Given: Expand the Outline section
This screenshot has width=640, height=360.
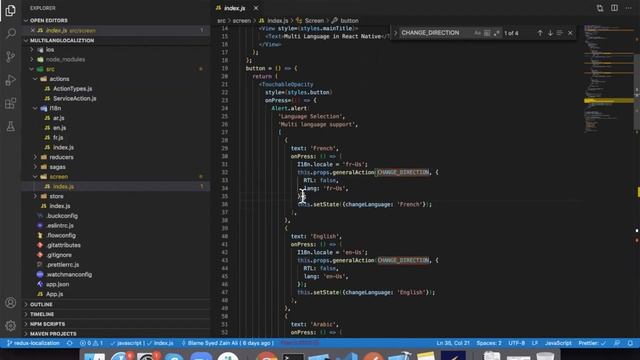Looking at the screenshot, I should 41,305.
